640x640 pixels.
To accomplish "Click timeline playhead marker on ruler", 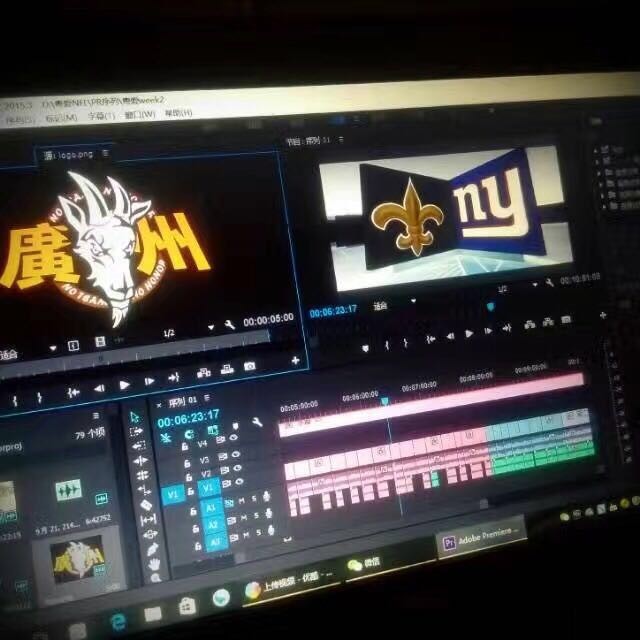I will tap(384, 401).
